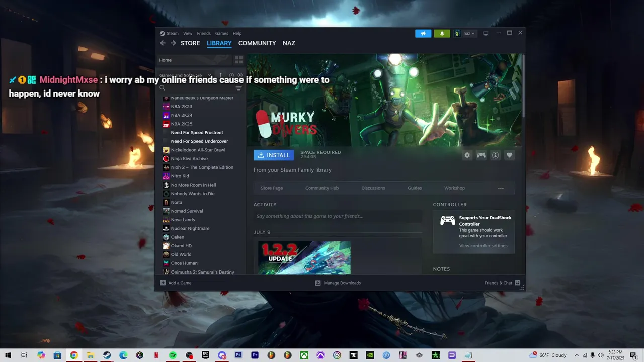644x362 pixels.
Task: Select Nitro Kid in the list
Action: (180, 176)
